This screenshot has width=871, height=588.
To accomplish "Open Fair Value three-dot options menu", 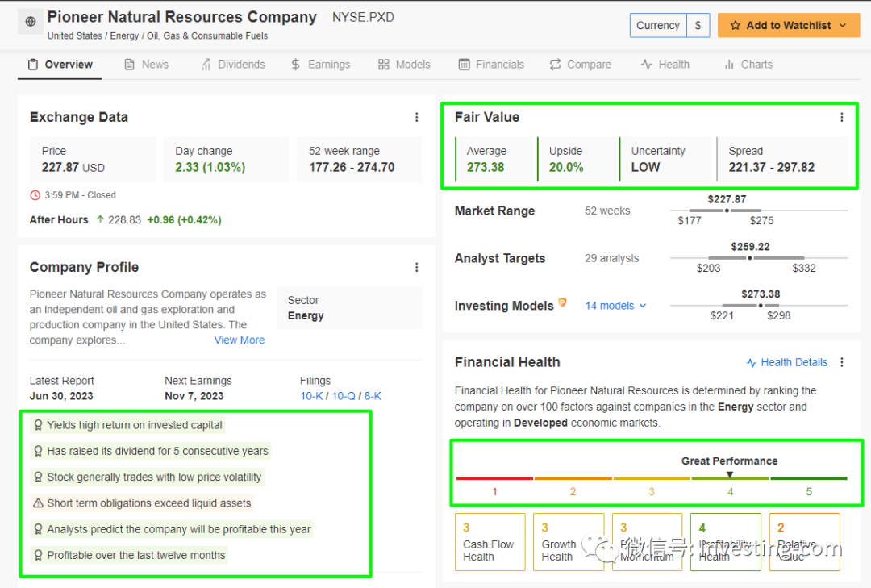I will coord(842,117).
